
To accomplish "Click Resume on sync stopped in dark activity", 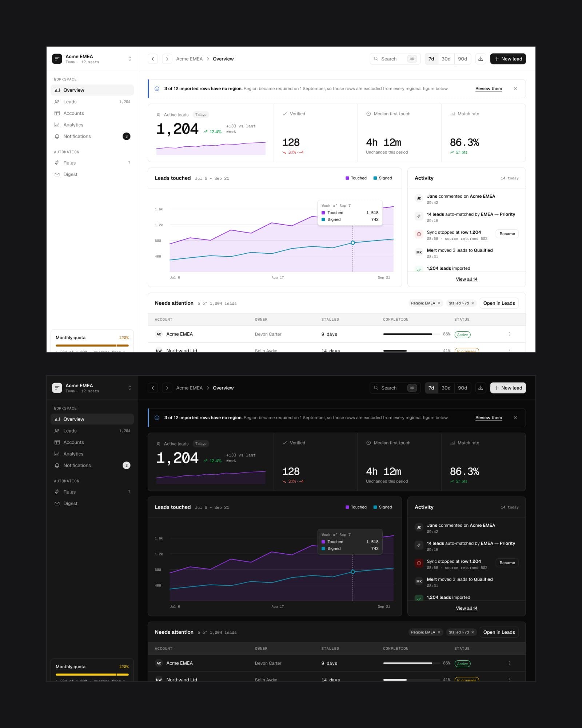I will pos(507,563).
